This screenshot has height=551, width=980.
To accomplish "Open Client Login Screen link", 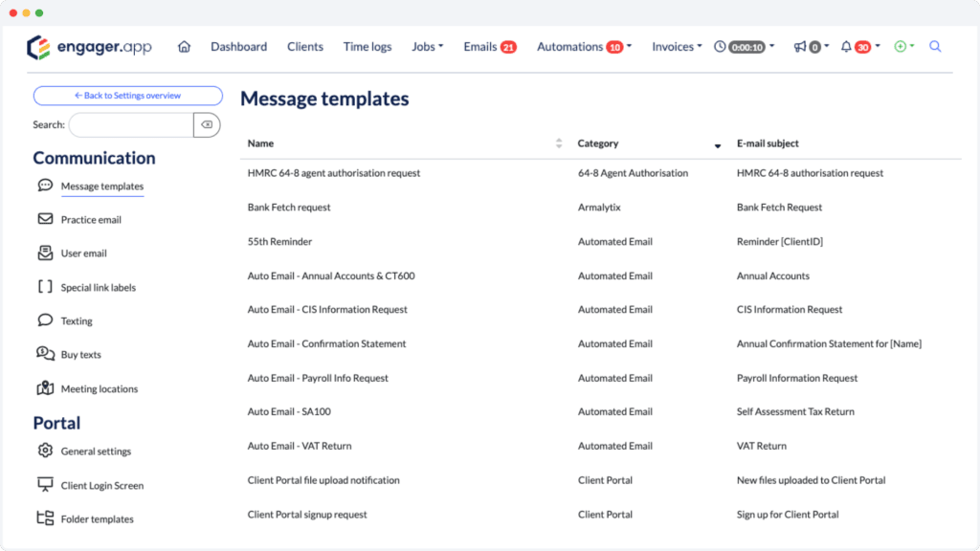I will 101,485.
